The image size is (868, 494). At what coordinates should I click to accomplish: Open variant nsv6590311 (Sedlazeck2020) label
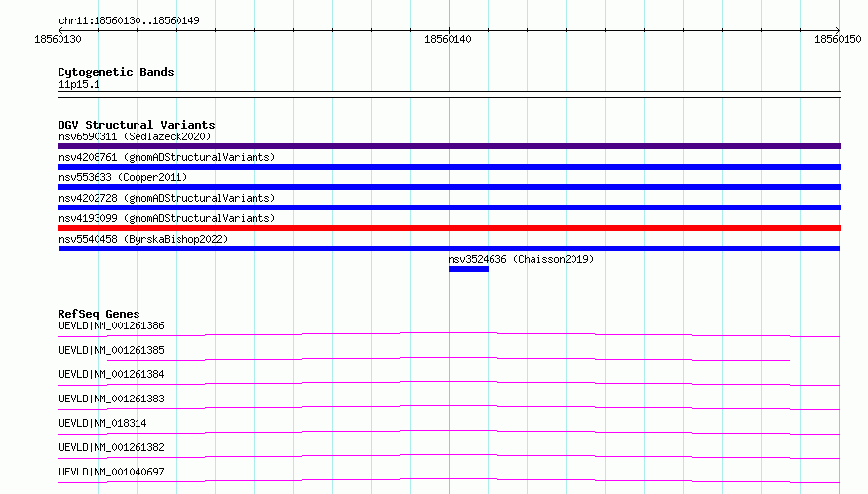pos(135,136)
